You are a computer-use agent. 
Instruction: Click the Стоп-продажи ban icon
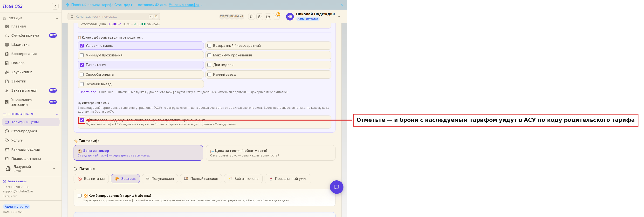pyautogui.click(x=7, y=131)
